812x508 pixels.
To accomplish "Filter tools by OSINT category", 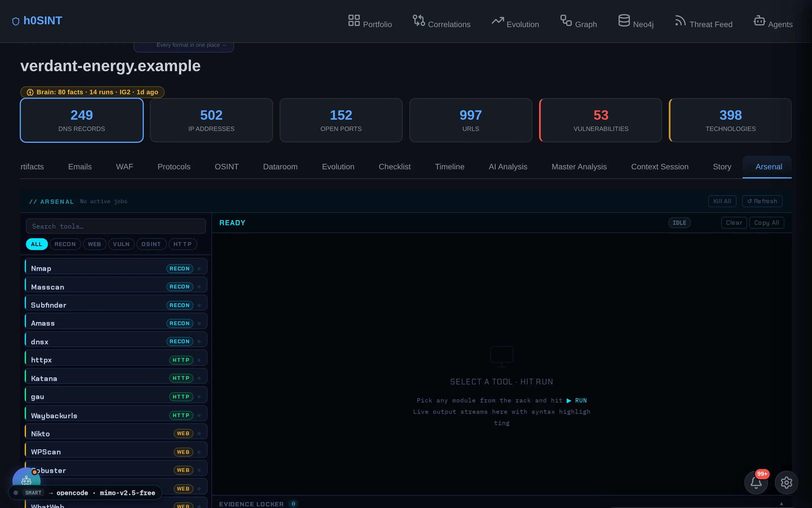I will click(151, 244).
